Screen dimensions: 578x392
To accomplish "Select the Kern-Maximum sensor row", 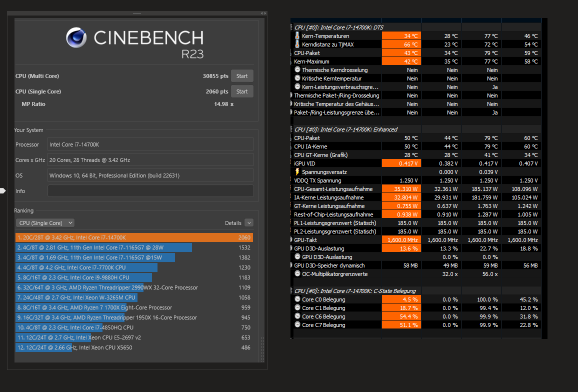I will pyautogui.click(x=415, y=61).
